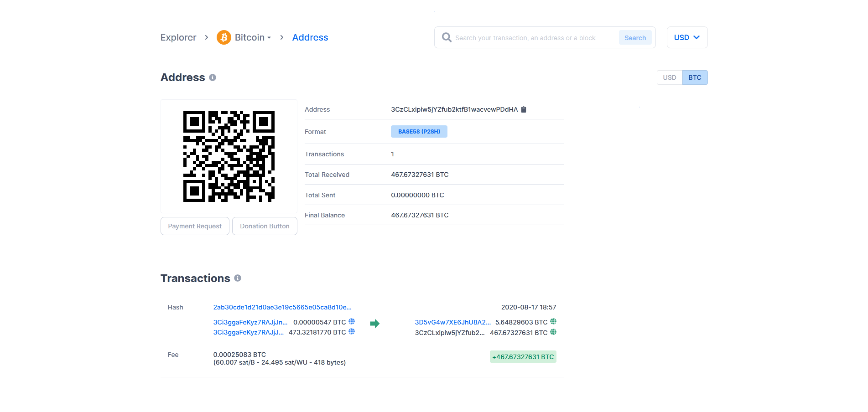Click inside the transaction search field
Viewport: 868px width, 412px height.
[525, 37]
